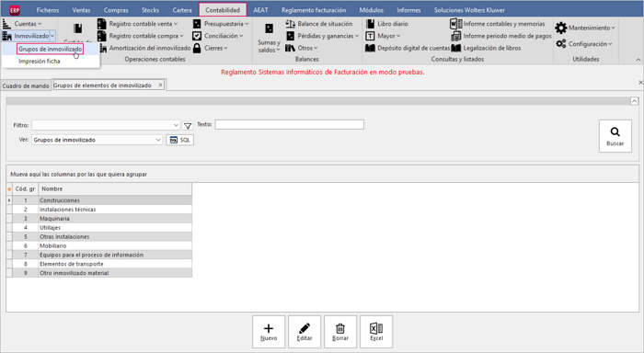Open the Stocks menu

point(150,10)
